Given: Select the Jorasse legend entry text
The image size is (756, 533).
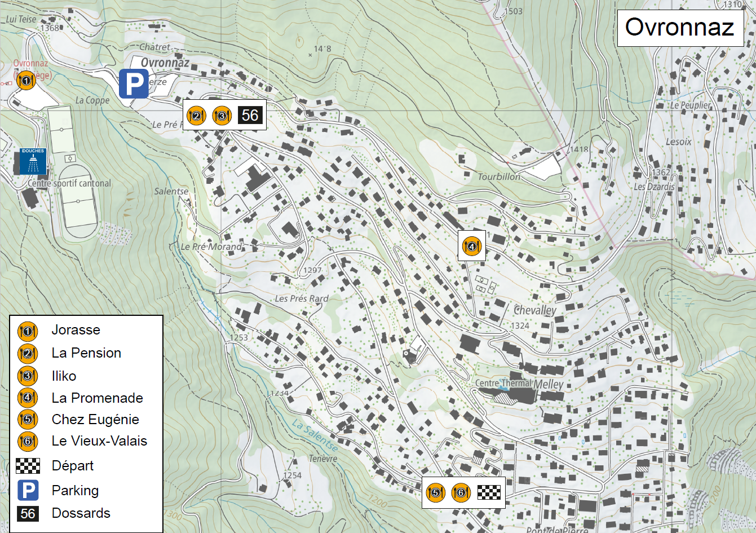Looking at the screenshot, I should [76, 330].
